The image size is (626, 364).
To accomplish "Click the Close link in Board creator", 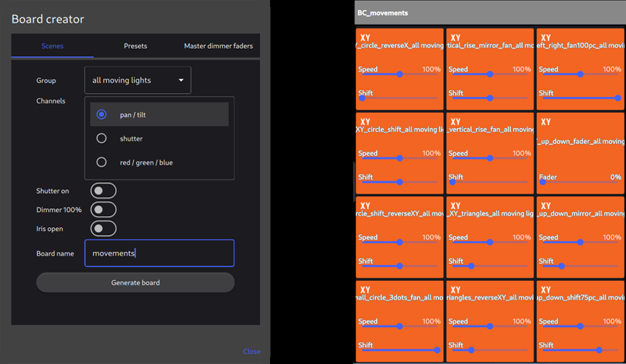I will tap(251, 351).
